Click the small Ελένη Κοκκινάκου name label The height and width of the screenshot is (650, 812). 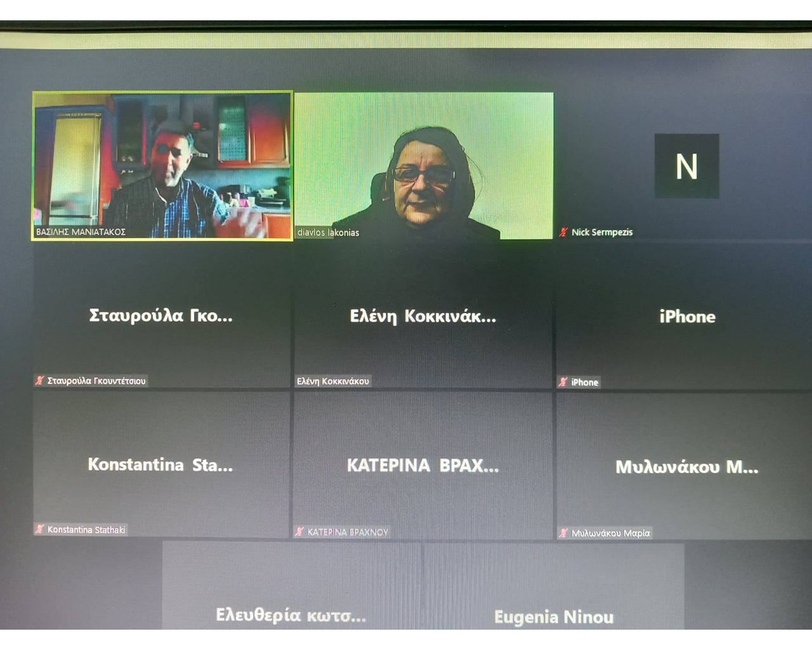point(333,381)
